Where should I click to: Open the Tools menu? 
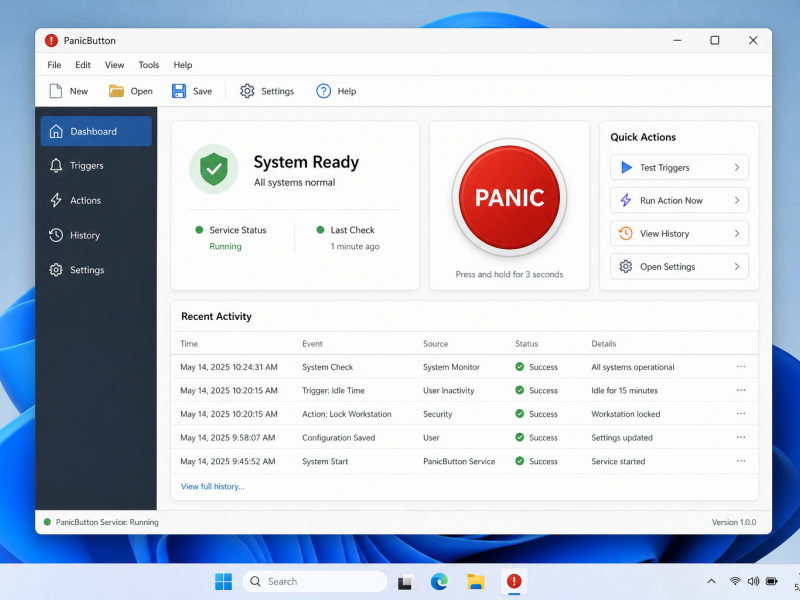pyautogui.click(x=148, y=65)
